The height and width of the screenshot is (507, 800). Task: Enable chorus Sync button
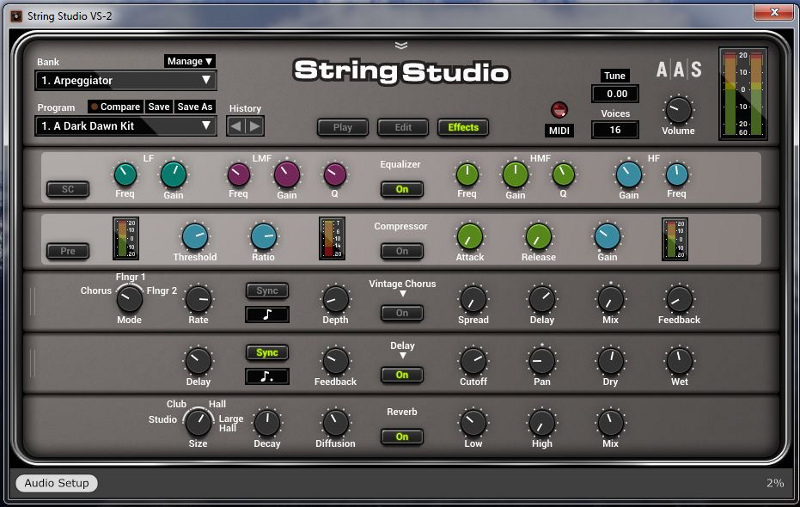[x=267, y=291]
